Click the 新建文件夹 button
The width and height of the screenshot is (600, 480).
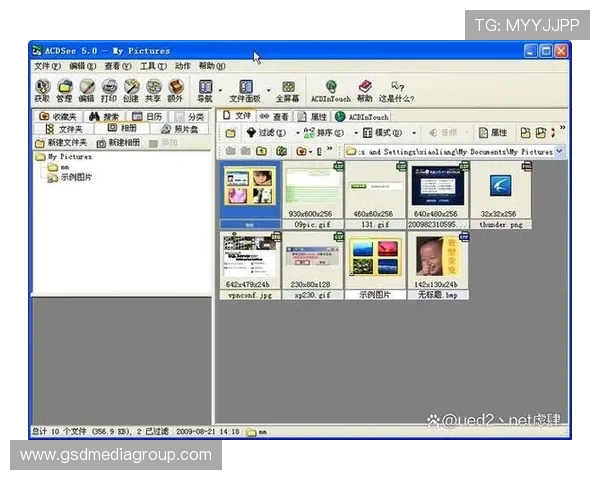click(61, 143)
